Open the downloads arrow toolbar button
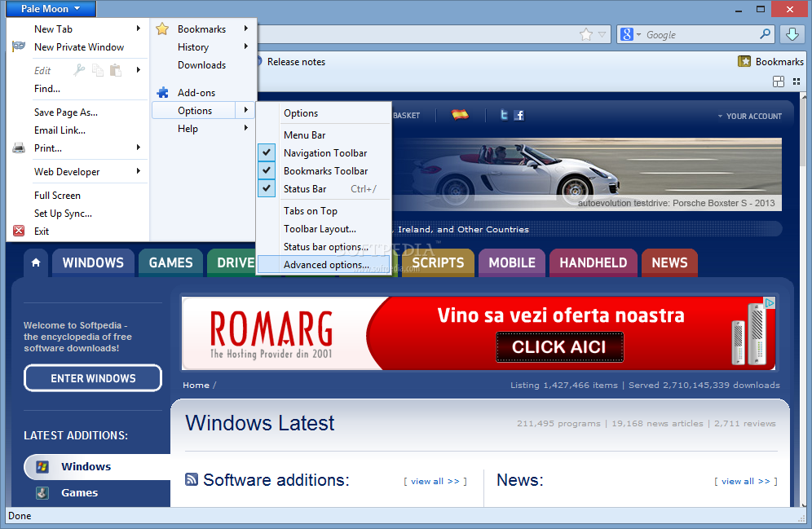This screenshot has height=529, width=812. (792, 35)
